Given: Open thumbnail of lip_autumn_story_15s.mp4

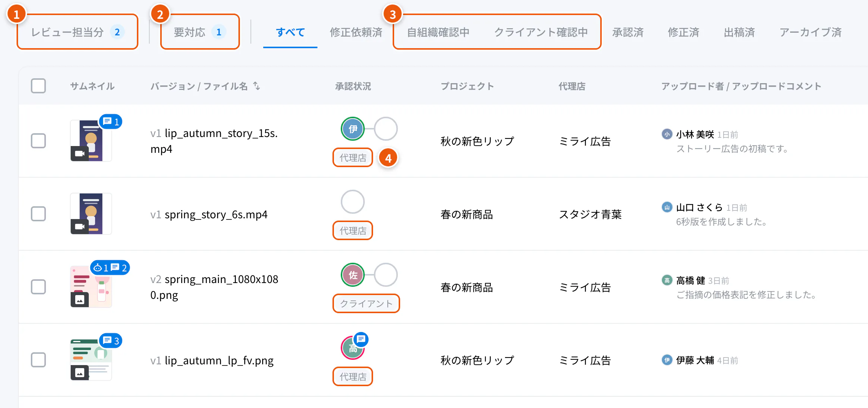Looking at the screenshot, I should 91,141.
